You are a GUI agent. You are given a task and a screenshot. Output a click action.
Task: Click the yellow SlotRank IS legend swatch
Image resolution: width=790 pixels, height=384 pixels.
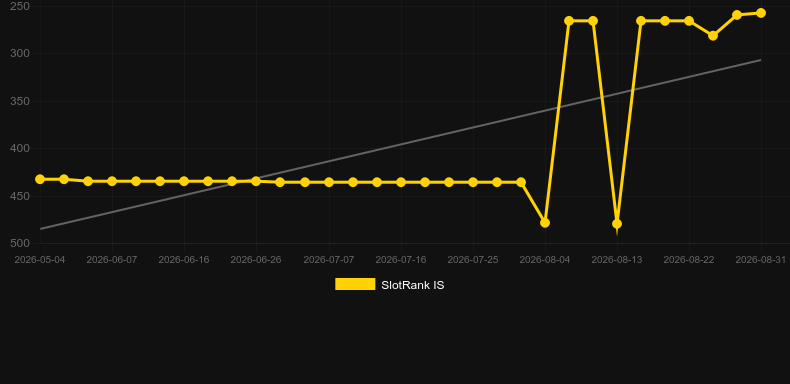[355, 284]
